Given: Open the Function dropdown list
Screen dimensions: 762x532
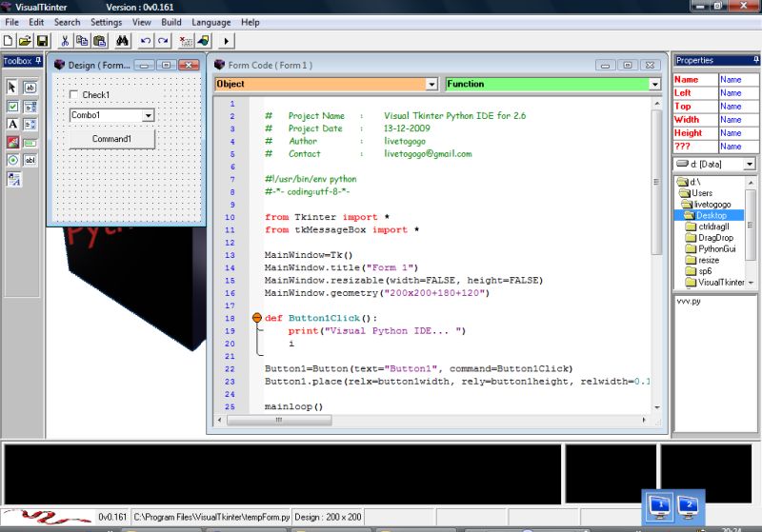Looking at the screenshot, I should click(654, 84).
